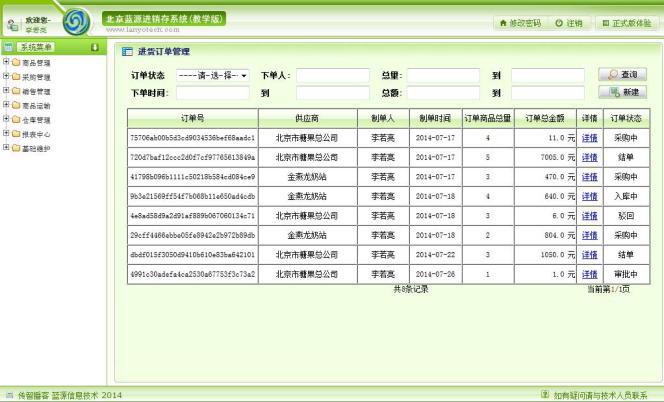Open 正式版体验 in the top bar
The height and width of the screenshot is (402, 664).
pos(626,22)
